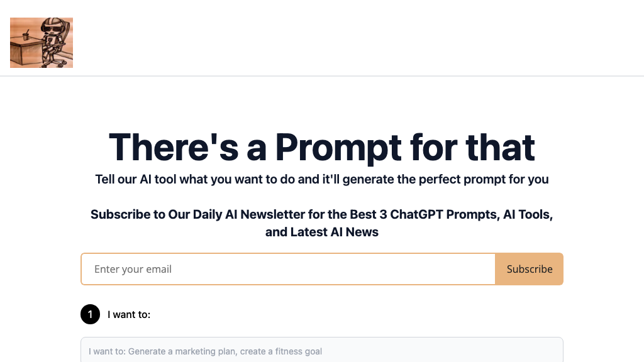Click Subscribe to join the newsletter

point(529,269)
